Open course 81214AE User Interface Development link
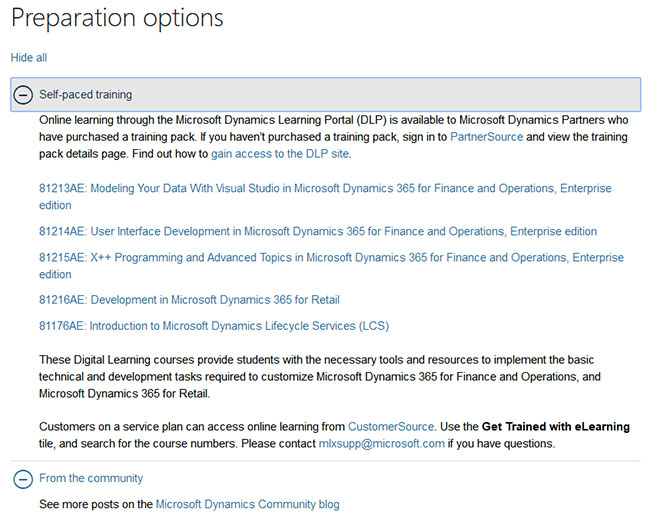650x522 pixels. pyautogui.click(x=318, y=231)
